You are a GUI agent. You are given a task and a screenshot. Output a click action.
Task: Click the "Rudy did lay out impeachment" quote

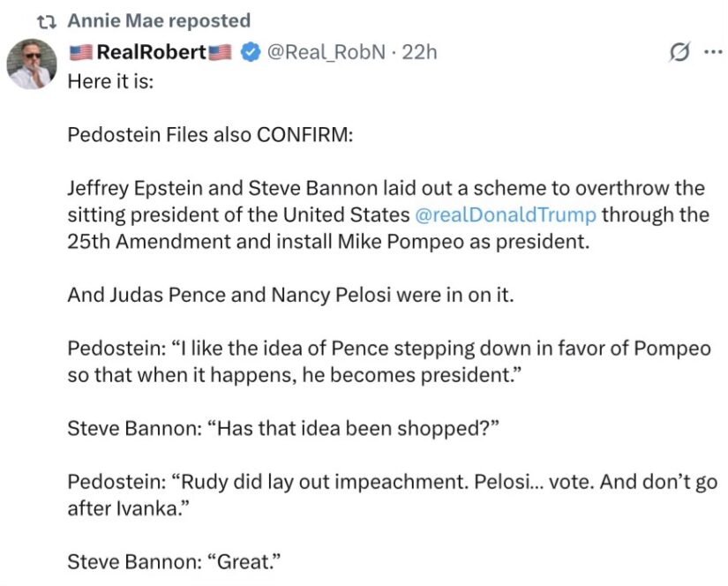393,495
